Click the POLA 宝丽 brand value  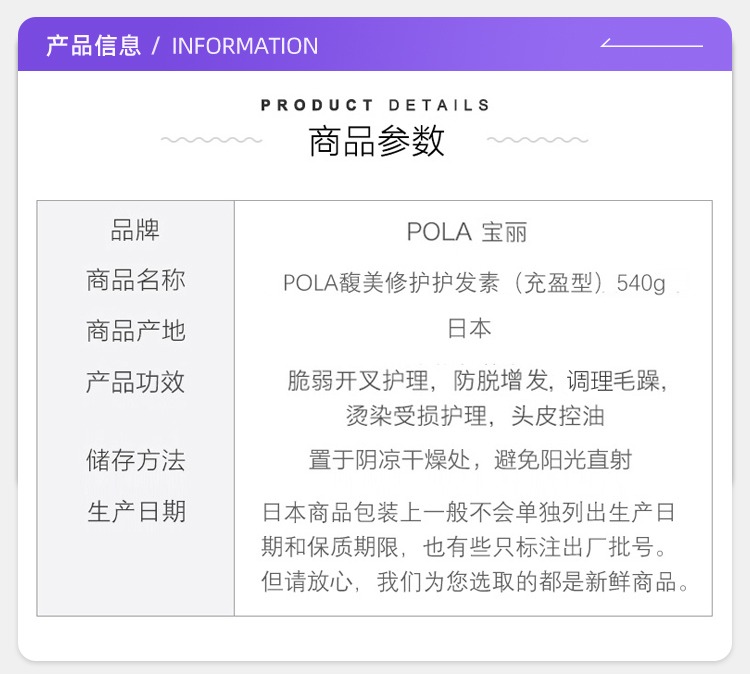click(467, 232)
